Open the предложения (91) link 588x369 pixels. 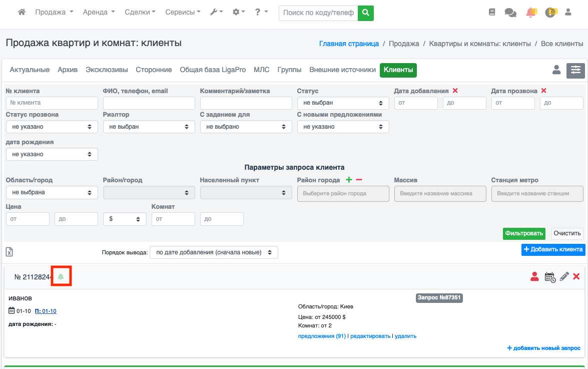tap(322, 336)
